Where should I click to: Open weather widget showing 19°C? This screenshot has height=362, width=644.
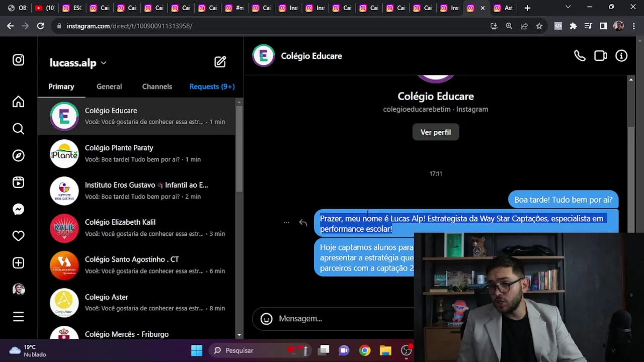pos(28,350)
